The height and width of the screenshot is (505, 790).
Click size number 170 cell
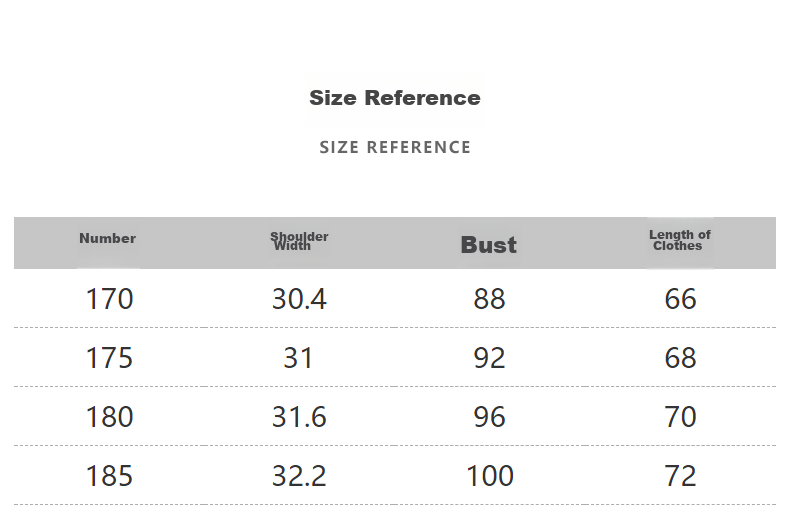(x=109, y=299)
